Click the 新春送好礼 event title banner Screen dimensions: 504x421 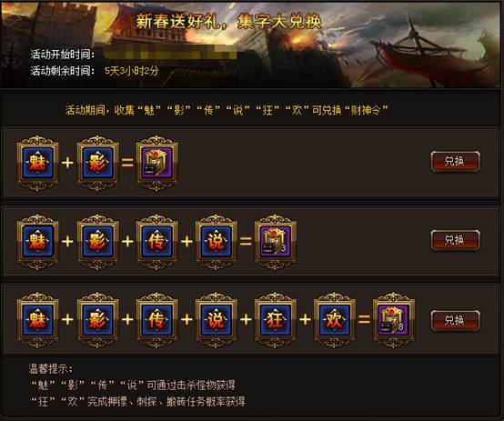click(x=228, y=22)
